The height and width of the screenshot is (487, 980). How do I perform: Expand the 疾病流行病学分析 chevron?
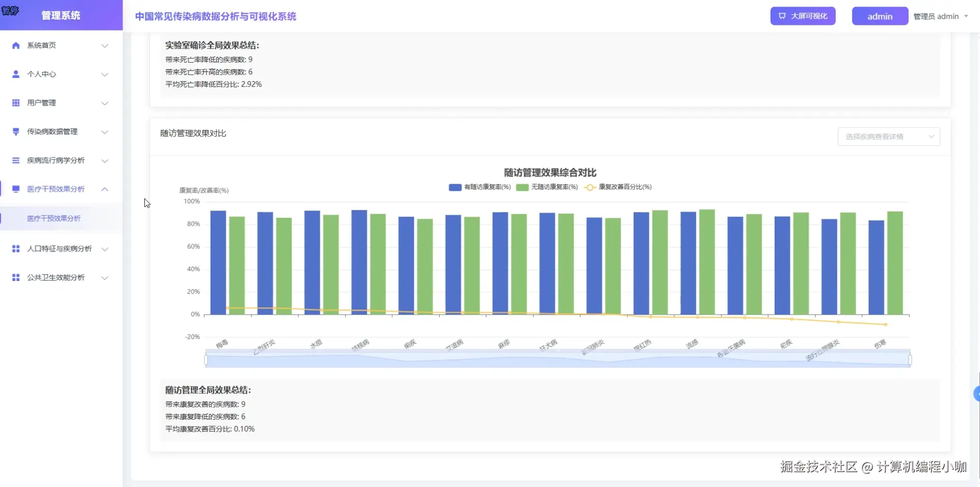click(105, 160)
